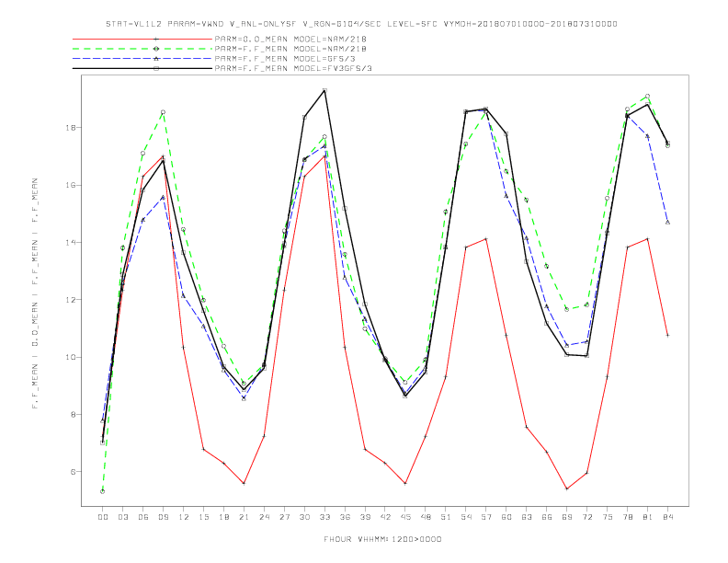This screenshot has width=728, height=563.
Task: Click x-axis forecast hour label 39
Action: pyautogui.click(x=365, y=517)
